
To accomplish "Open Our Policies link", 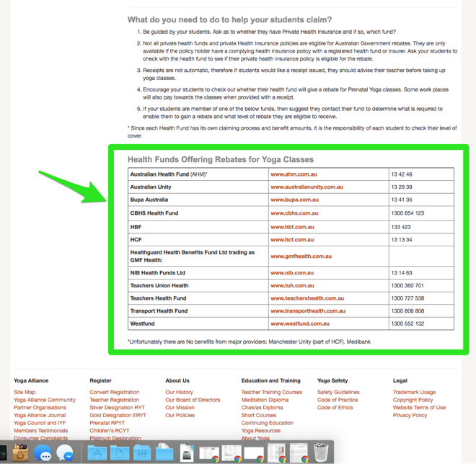I will [180, 416].
